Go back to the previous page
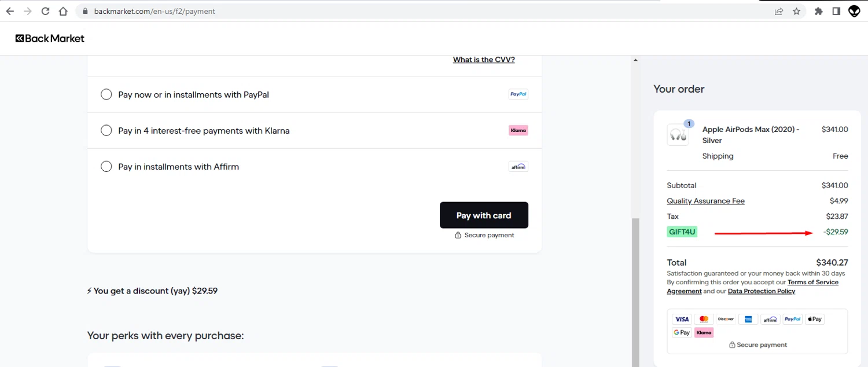Image resolution: width=868 pixels, height=367 pixels. [x=10, y=11]
